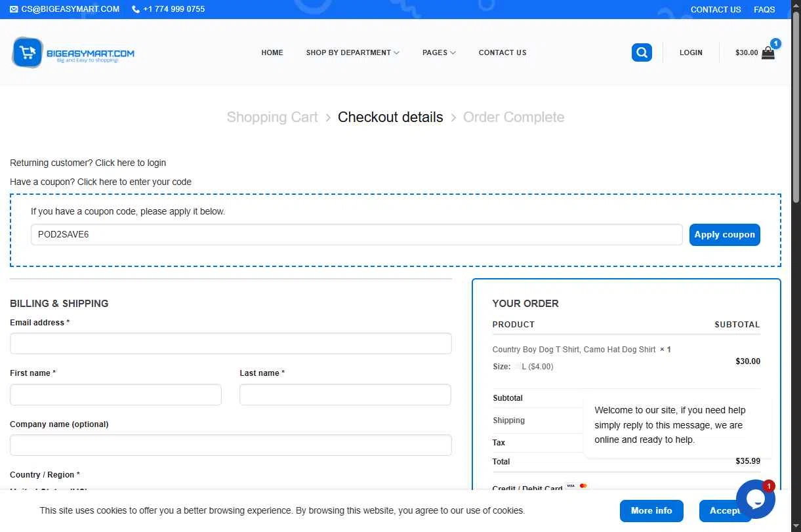Click the $35.99 order total
Image resolution: width=801 pixels, height=532 pixels.
748,461
